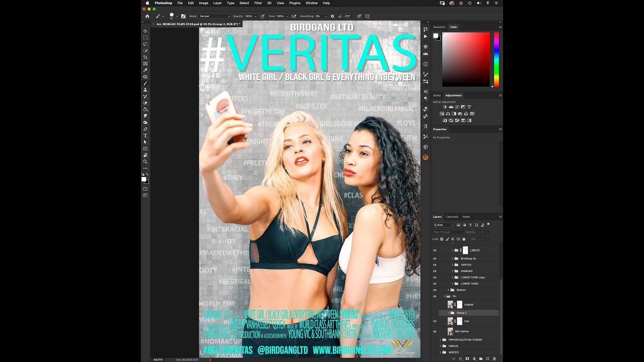The image size is (644, 362).
Task: Open the Filter menu
Action: click(x=258, y=3)
